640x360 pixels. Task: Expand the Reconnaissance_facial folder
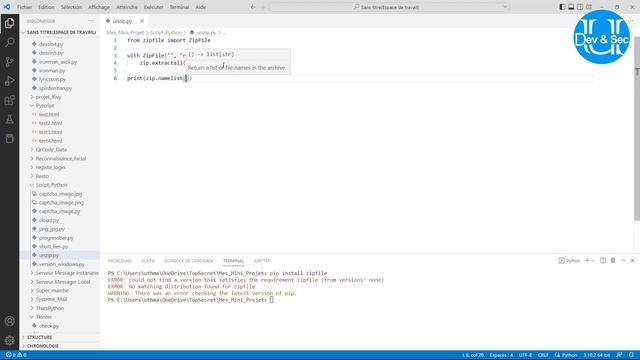click(x=61, y=158)
